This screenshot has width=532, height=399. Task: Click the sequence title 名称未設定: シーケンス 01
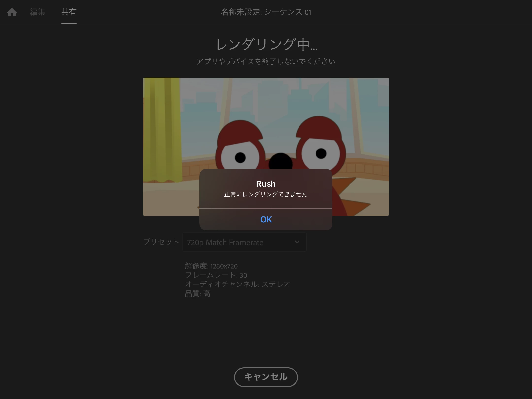(x=266, y=12)
